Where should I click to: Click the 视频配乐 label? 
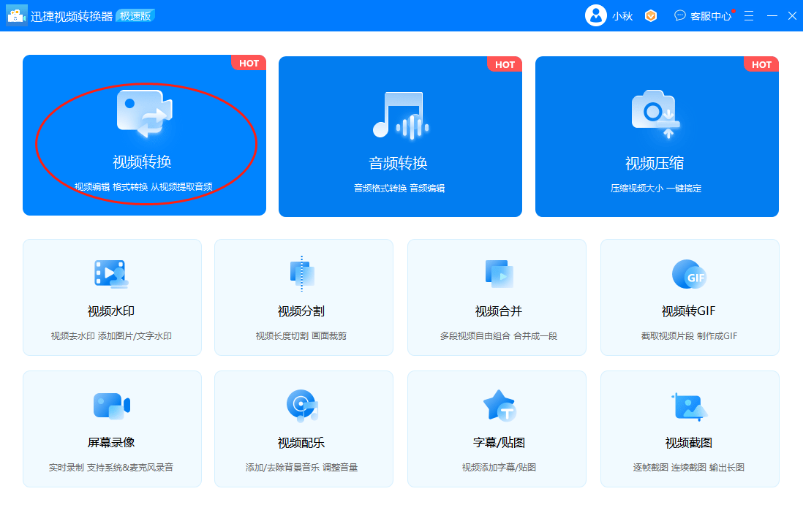tap(301, 443)
